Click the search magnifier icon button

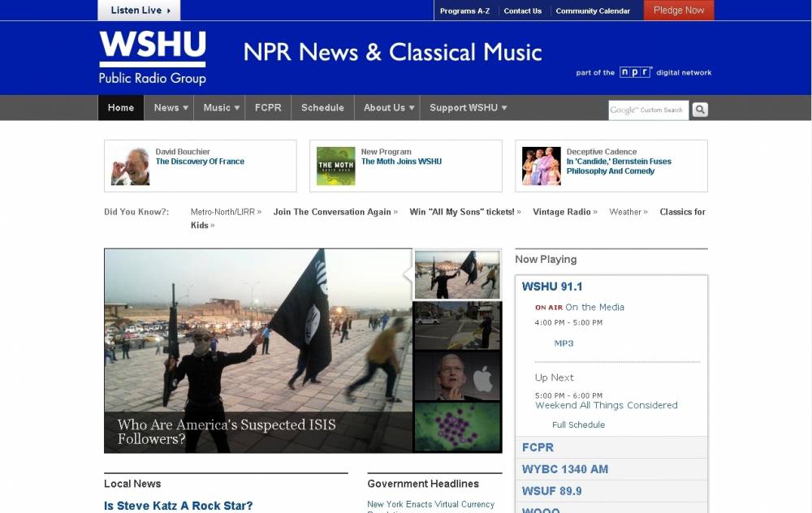700,110
